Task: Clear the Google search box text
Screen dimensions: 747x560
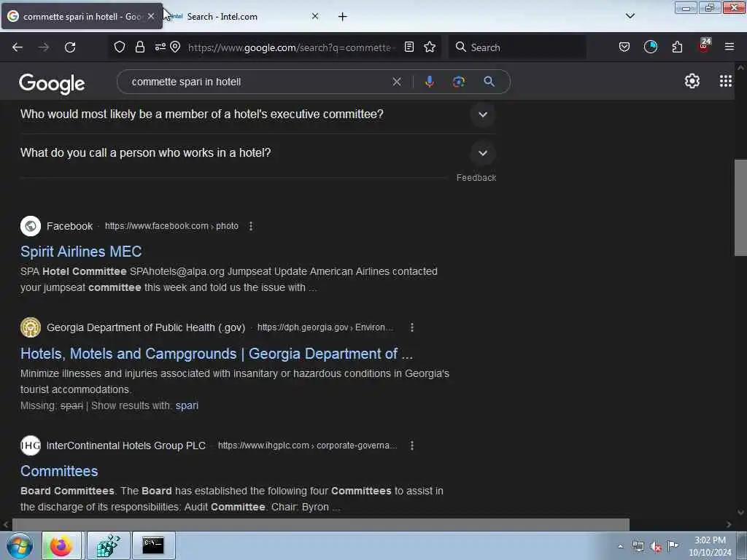Action: (397, 82)
